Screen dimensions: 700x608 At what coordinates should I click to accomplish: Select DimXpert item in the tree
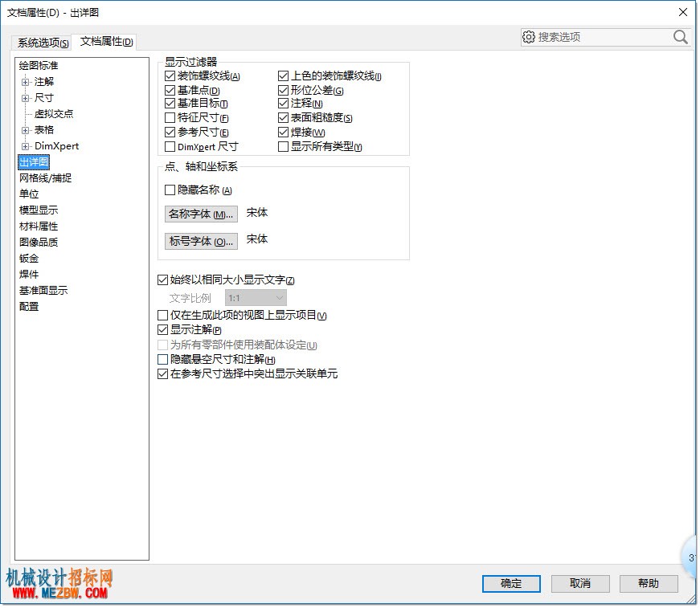click(x=57, y=146)
